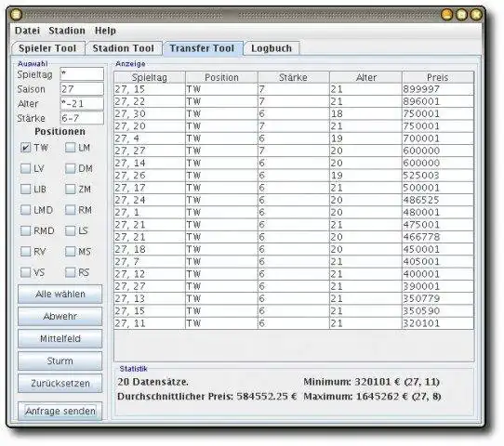Click the Alter input field
Screen dimensions: 504x446
[x=82, y=103]
